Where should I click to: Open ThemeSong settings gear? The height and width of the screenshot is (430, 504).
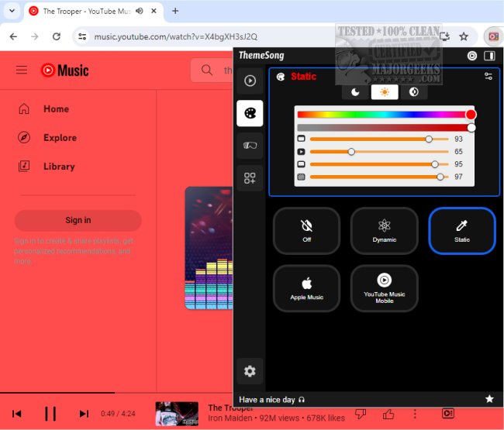[250, 371]
